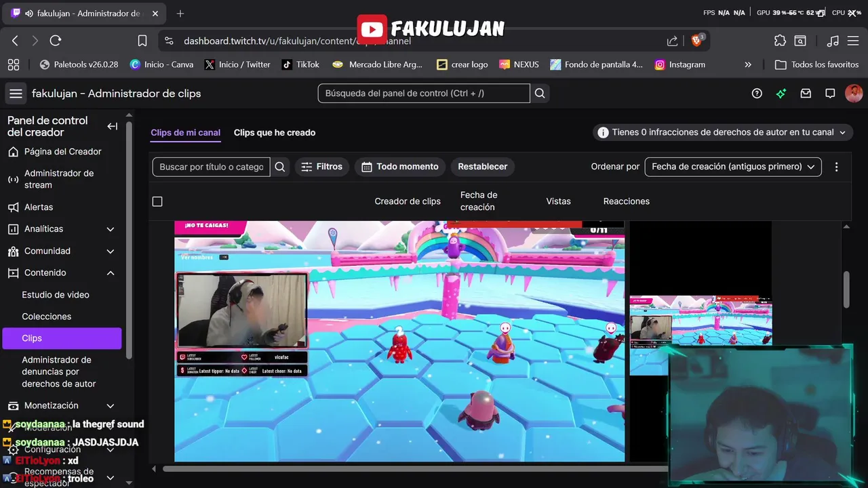The image size is (868, 488).
Task: Open the Todo momento date filter
Action: click(x=400, y=167)
